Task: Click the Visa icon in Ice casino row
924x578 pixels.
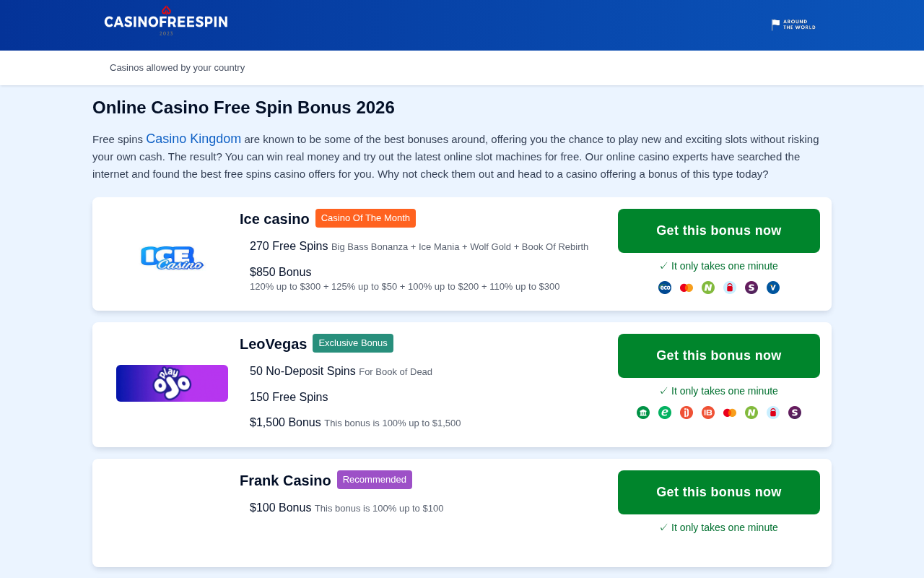Action: click(x=773, y=288)
